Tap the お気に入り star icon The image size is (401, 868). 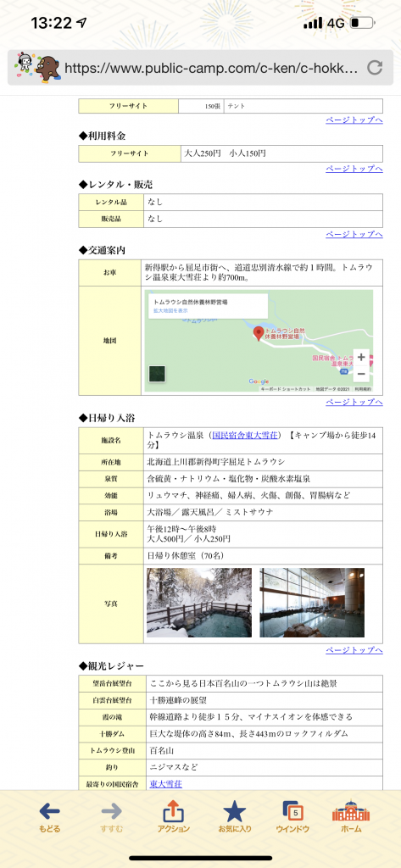(x=235, y=811)
